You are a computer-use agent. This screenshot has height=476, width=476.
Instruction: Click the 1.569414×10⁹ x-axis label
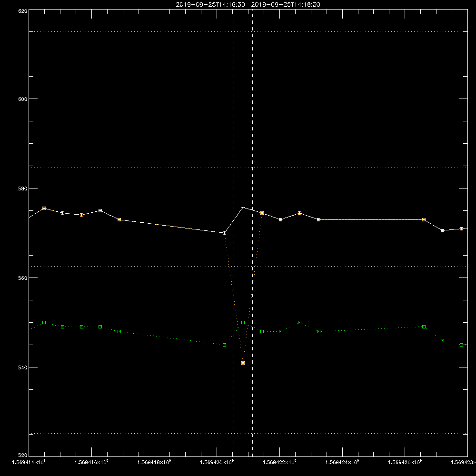pyautogui.click(x=29, y=462)
